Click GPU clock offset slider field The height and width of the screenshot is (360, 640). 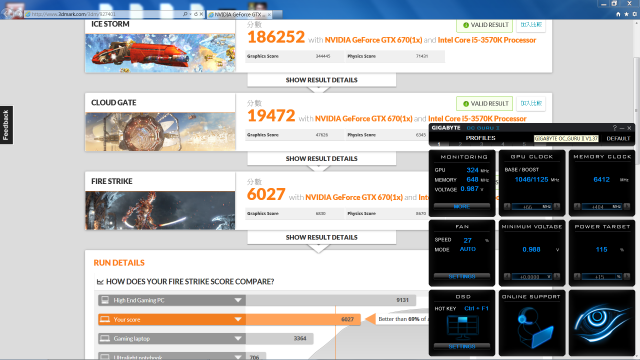click(532, 207)
